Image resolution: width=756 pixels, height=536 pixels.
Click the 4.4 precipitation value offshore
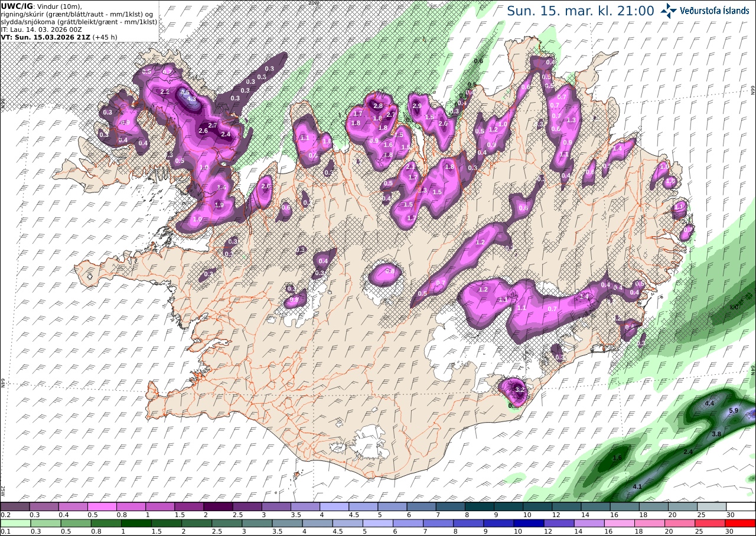[710, 403]
